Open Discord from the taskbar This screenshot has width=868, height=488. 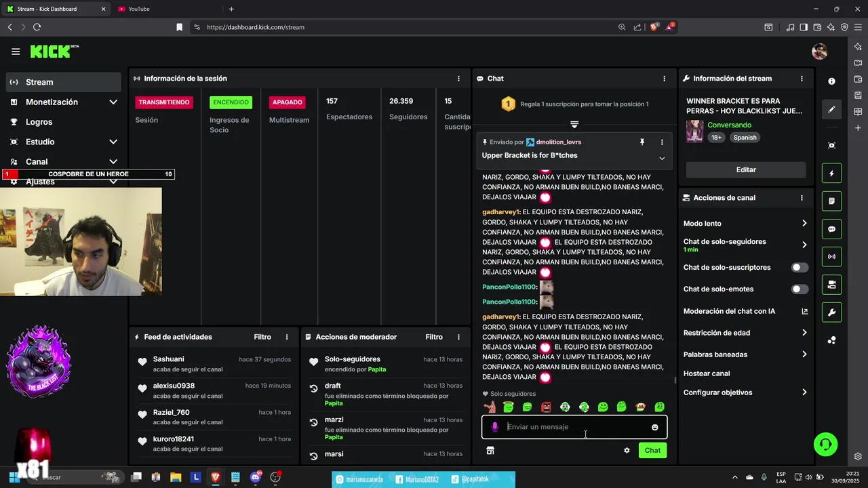(256, 477)
